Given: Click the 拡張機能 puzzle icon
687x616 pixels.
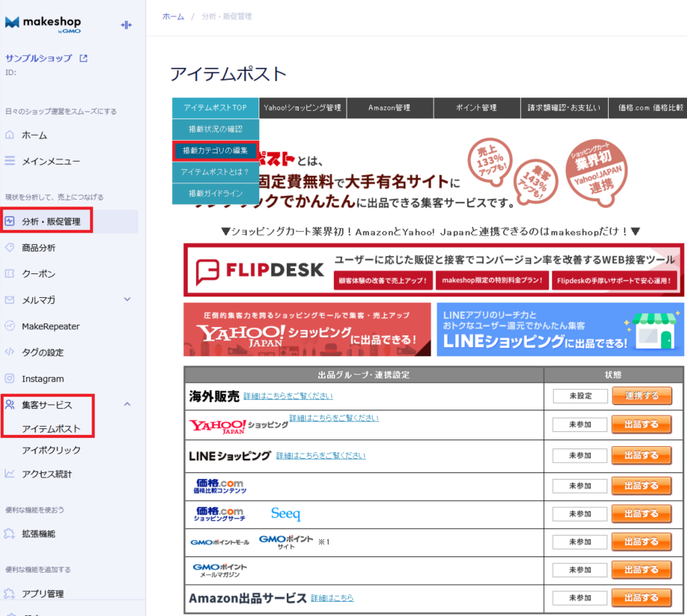Looking at the screenshot, I should (x=10, y=533).
